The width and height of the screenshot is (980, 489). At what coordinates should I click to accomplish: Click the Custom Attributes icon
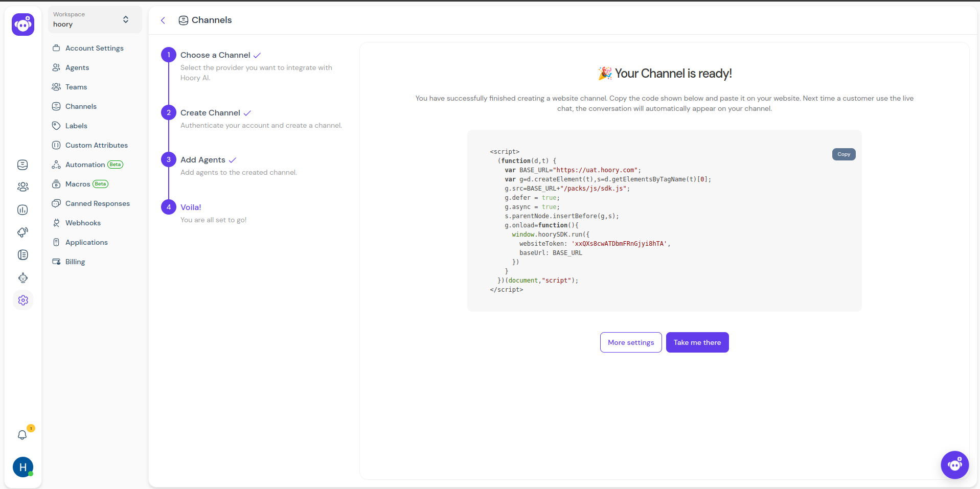tap(56, 145)
